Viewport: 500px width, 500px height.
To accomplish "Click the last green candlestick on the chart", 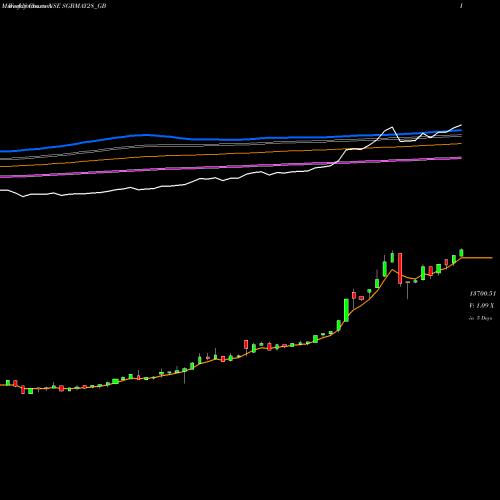I will [x=461, y=253].
